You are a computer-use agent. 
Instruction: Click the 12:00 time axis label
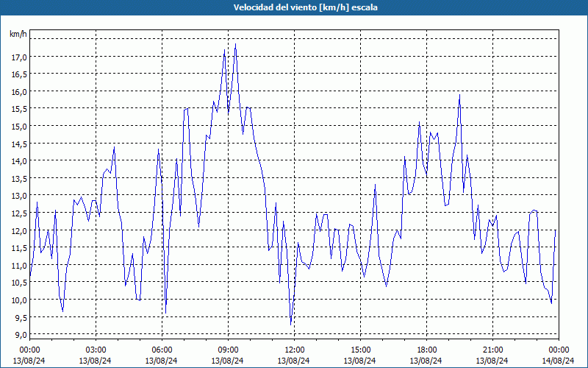coord(295,350)
